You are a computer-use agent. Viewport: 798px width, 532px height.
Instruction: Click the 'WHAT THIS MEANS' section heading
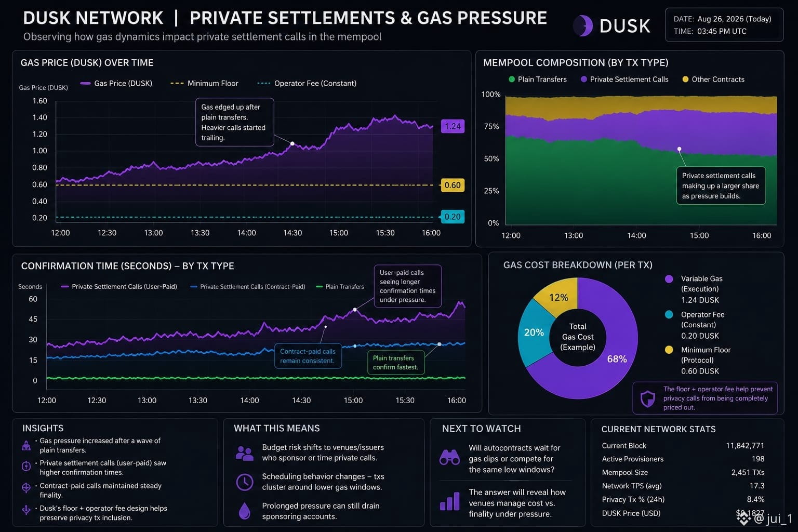pos(277,428)
